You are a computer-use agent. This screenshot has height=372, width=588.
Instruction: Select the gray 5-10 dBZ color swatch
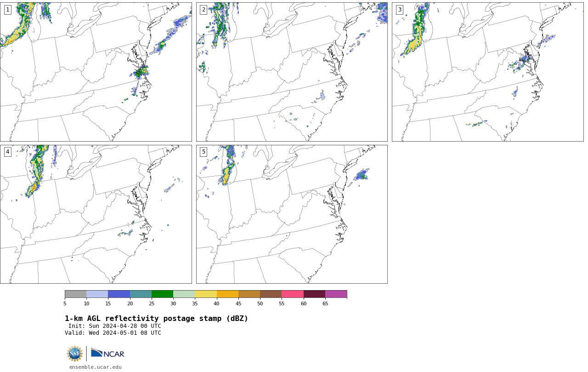tap(75, 294)
